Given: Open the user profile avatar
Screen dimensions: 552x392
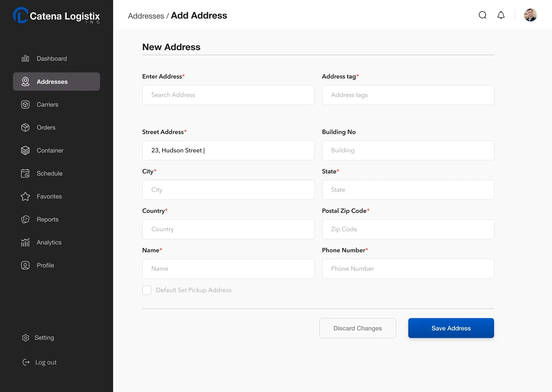Looking at the screenshot, I should click(x=530, y=15).
